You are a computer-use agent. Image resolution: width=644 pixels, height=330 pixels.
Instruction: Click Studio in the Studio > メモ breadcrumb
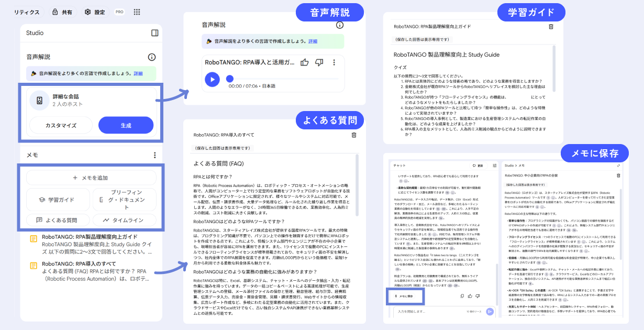point(509,166)
